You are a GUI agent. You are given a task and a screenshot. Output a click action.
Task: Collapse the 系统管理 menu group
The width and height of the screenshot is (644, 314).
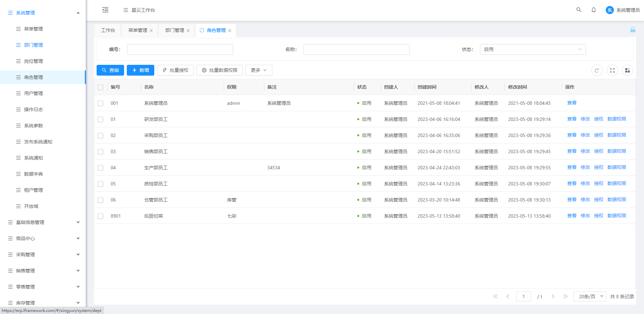(x=43, y=13)
